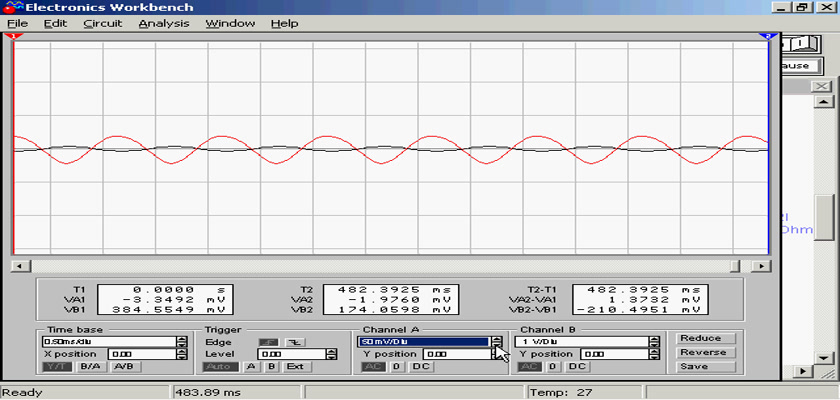Viewport: 840px width, 400px height.
Task: Click the red cursor 1 marker
Action: coord(14,36)
